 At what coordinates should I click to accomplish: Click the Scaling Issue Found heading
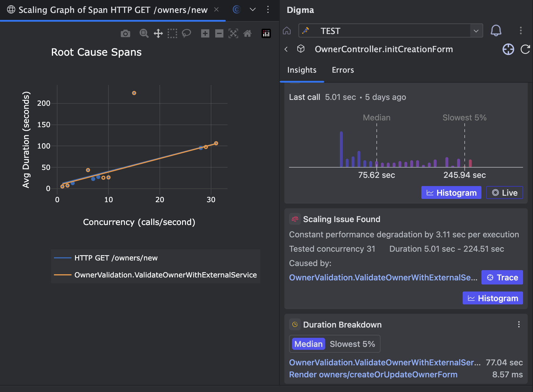(x=342, y=219)
